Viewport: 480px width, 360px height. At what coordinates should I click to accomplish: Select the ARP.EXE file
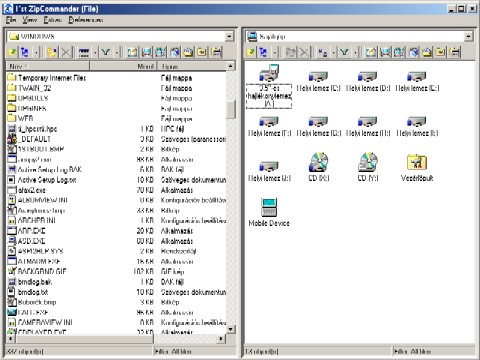(x=27, y=231)
